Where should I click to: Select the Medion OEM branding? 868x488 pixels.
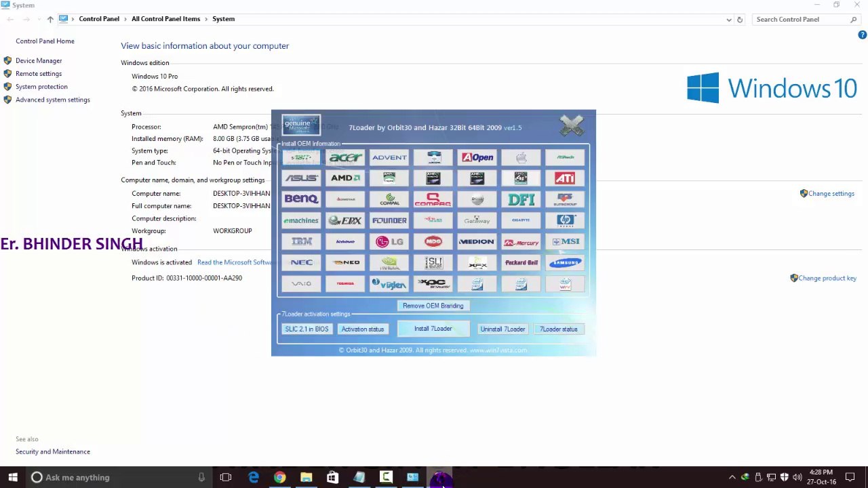(477, 241)
